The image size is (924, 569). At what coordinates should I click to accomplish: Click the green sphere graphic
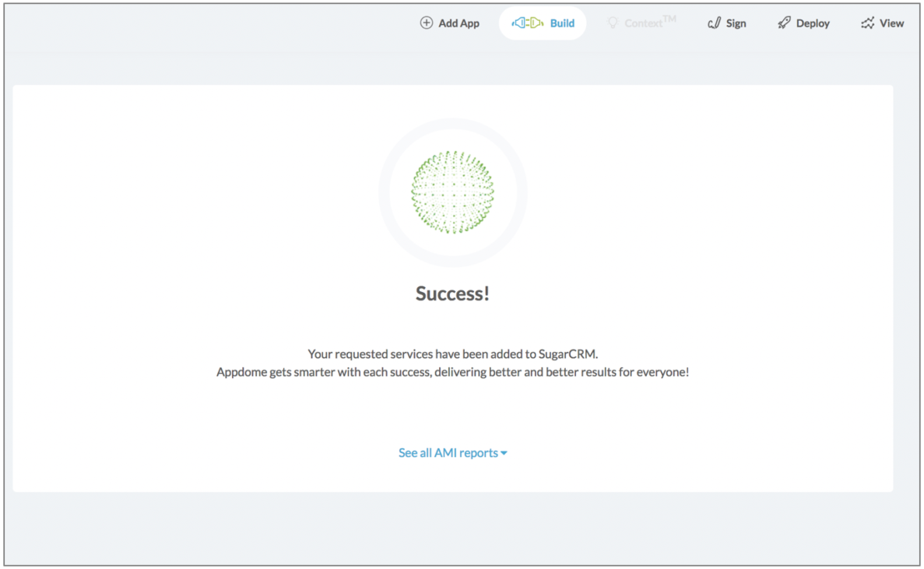pyautogui.click(x=452, y=191)
